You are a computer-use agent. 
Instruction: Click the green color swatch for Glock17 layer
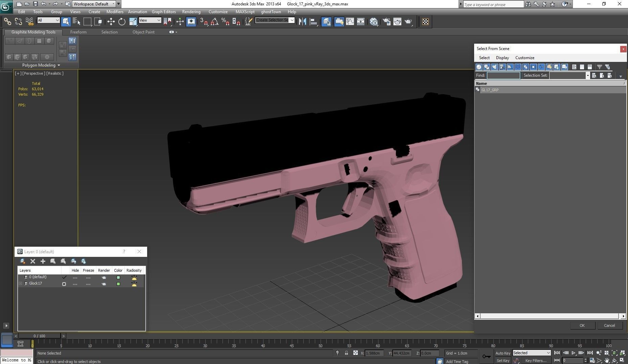[x=118, y=284]
